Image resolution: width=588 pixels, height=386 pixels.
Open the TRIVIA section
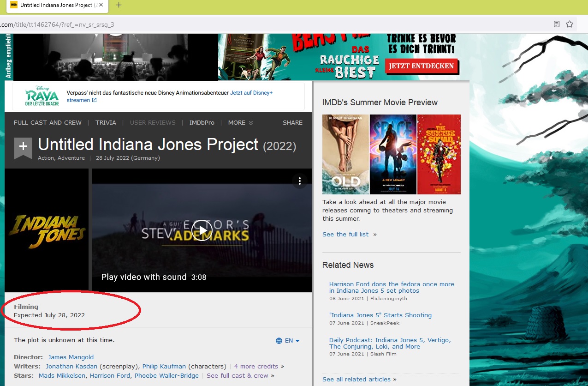tap(106, 123)
